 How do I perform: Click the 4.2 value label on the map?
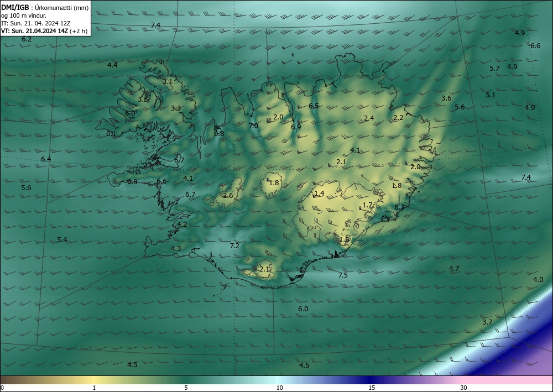(x=182, y=224)
